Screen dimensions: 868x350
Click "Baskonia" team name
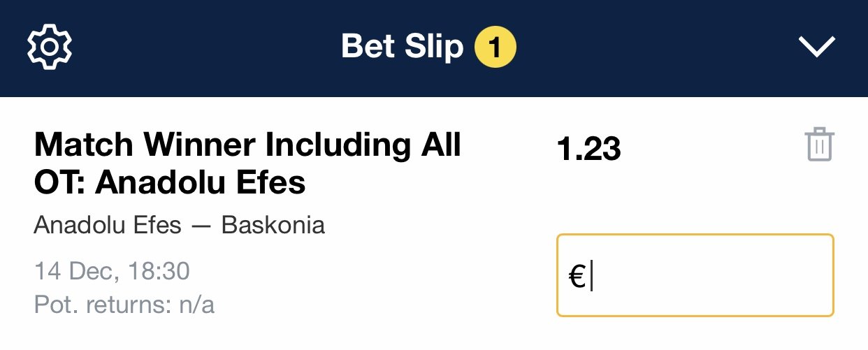click(273, 226)
